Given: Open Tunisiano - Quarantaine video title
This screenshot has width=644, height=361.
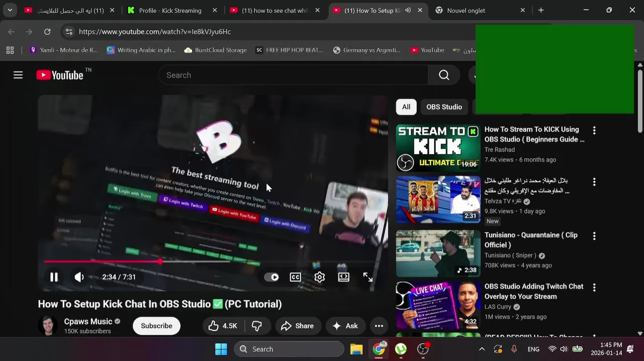Looking at the screenshot, I should coord(531,240).
